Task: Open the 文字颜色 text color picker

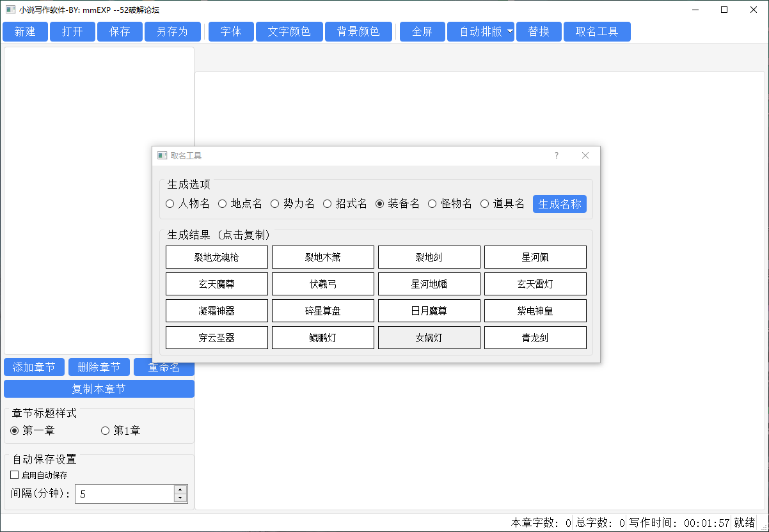Action: click(289, 31)
